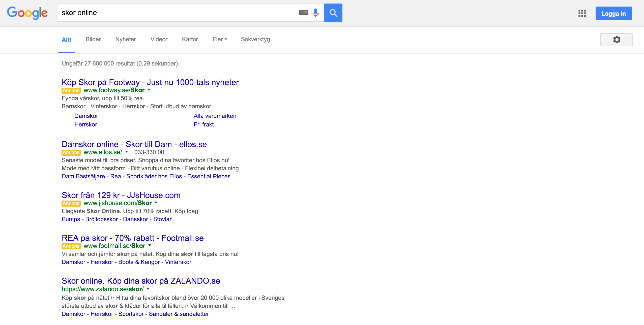
Task: Start voice search with microphone icon
Action: click(x=315, y=13)
